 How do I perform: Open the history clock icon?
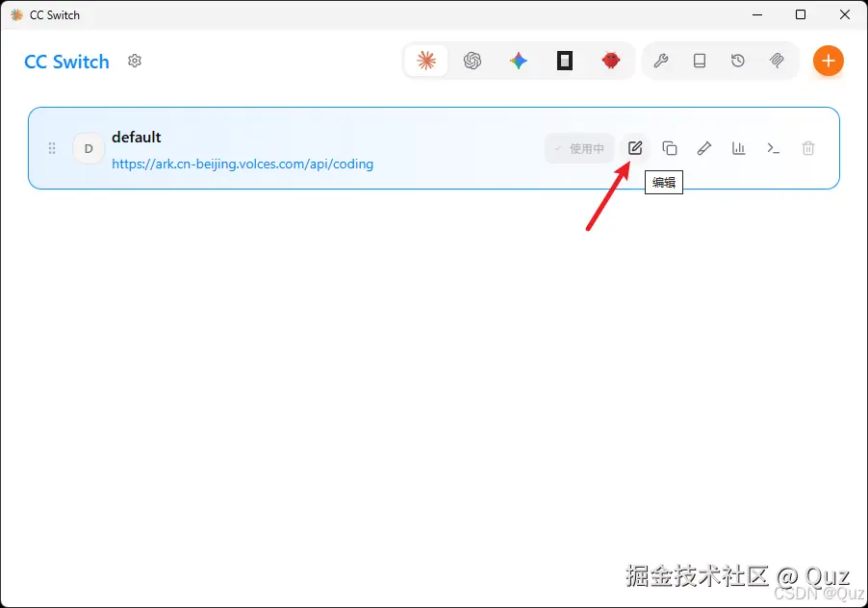click(x=738, y=61)
